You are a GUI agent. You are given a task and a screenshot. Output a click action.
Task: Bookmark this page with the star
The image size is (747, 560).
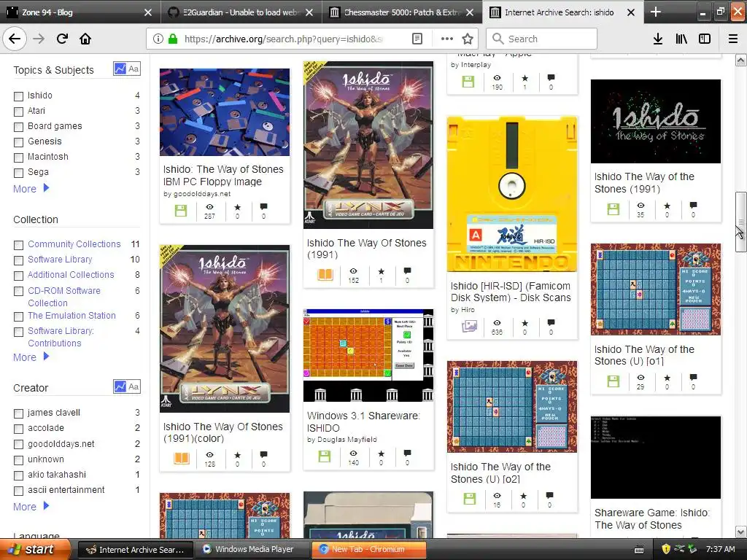point(468,39)
